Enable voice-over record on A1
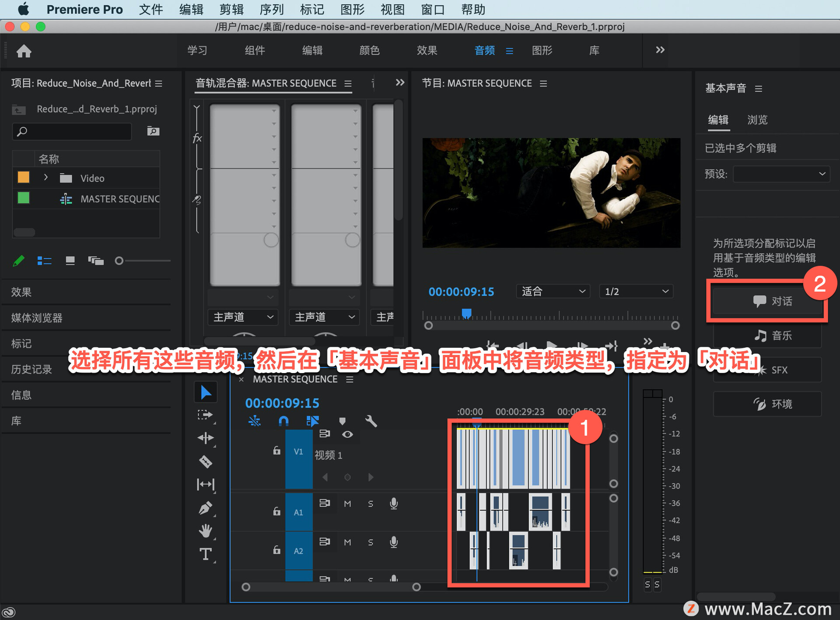Screen dimensions: 840x620 tap(394, 504)
